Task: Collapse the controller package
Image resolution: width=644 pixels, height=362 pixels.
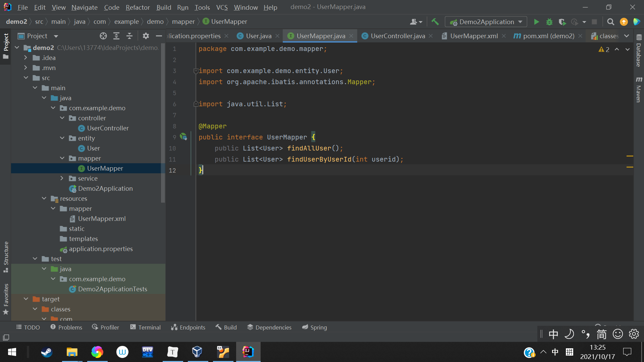Action: point(62,118)
